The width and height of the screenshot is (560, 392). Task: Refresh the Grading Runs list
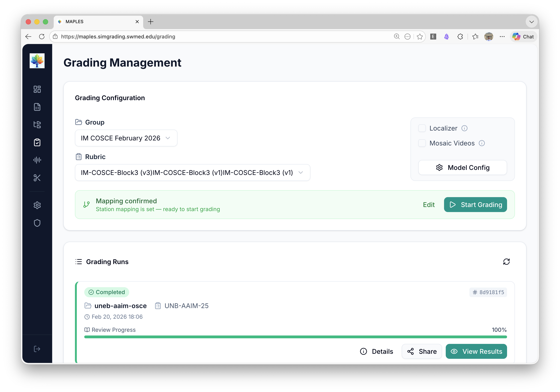(506, 262)
